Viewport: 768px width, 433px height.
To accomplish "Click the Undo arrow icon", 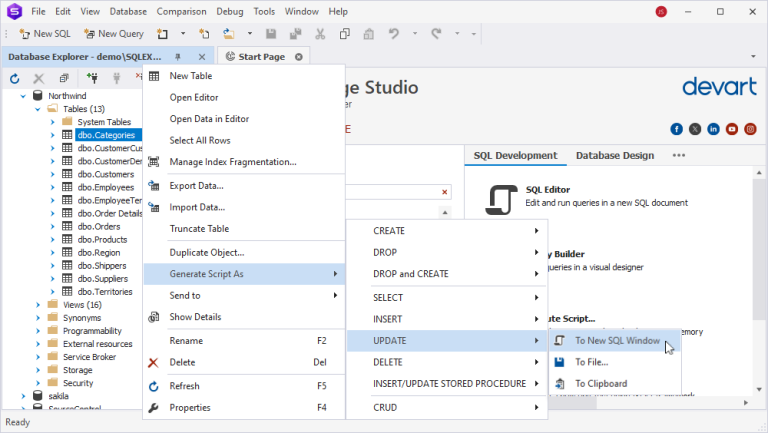I will (x=394, y=34).
